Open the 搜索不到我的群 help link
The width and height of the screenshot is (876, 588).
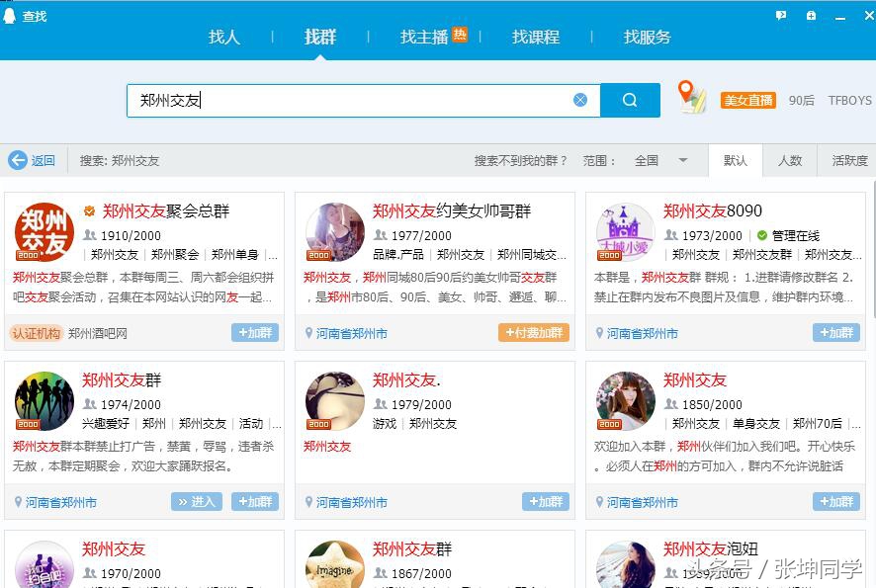tap(518, 159)
